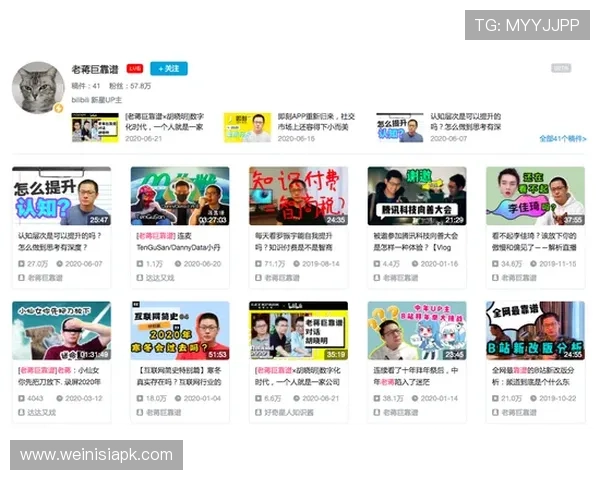600x480 pixels.
Task: Click uploader icon under B站新改版 video
Action: [x=495, y=413]
